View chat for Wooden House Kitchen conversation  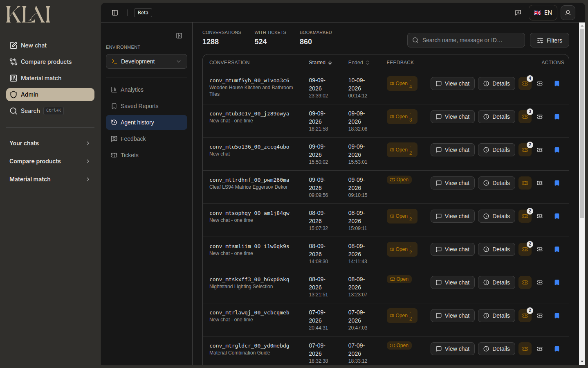[x=453, y=84]
